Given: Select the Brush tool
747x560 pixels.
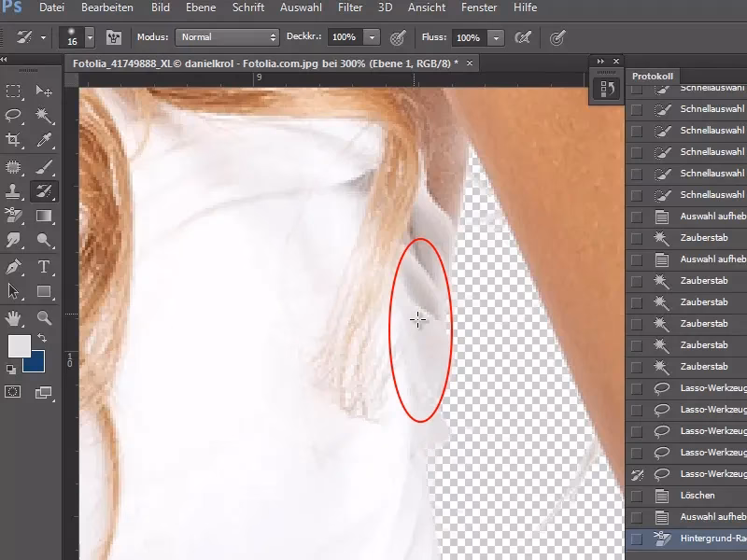Looking at the screenshot, I should point(42,168).
